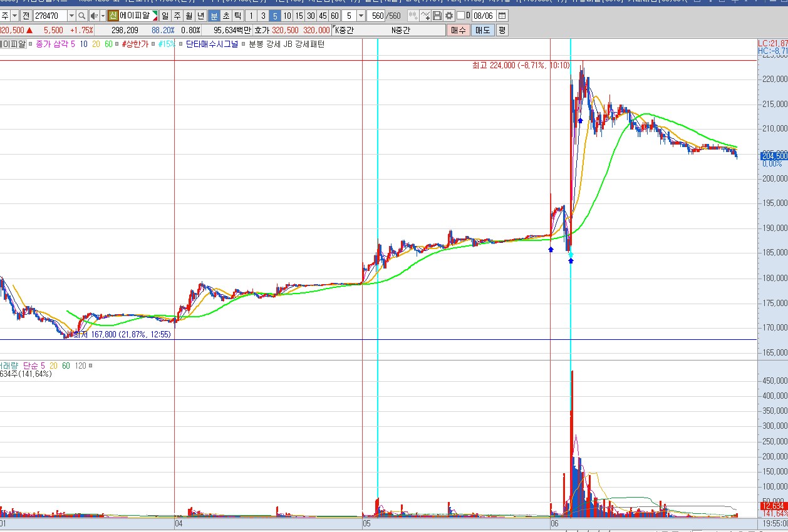
Task: Focus the candle count field 560
Action: (377, 16)
